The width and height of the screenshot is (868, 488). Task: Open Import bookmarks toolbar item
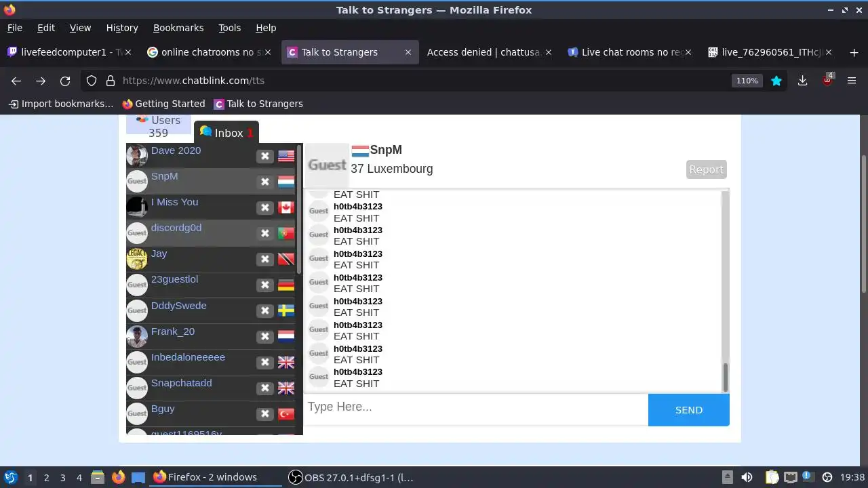[61, 104]
